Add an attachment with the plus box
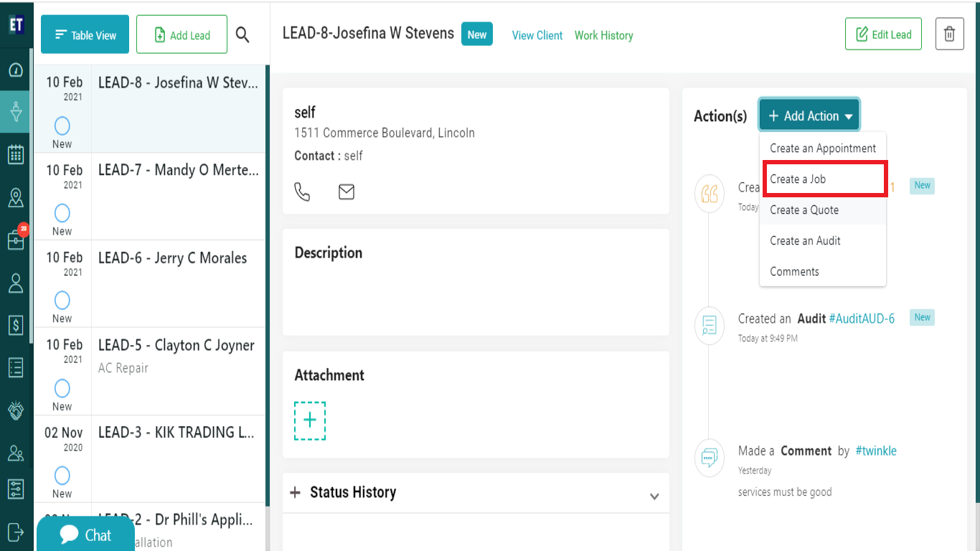 click(x=310, y=420)
